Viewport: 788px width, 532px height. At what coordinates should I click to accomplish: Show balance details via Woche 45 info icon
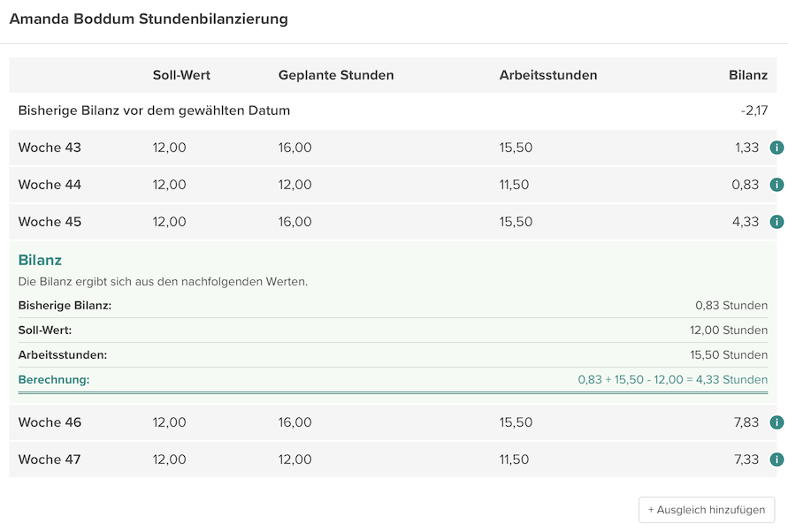[777, 222]
